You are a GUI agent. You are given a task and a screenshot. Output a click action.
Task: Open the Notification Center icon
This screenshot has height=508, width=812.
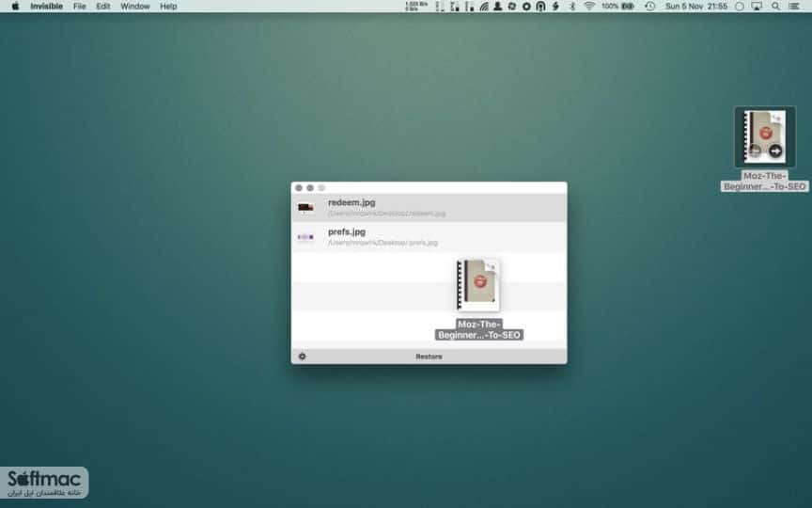[794, 7]
